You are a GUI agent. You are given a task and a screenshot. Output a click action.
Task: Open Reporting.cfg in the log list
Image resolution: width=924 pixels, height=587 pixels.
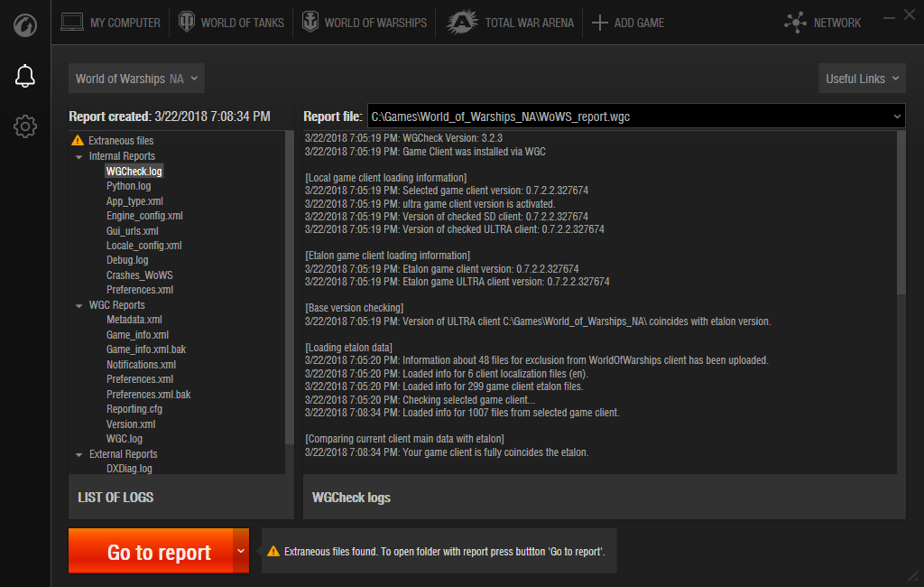(134, 409)
